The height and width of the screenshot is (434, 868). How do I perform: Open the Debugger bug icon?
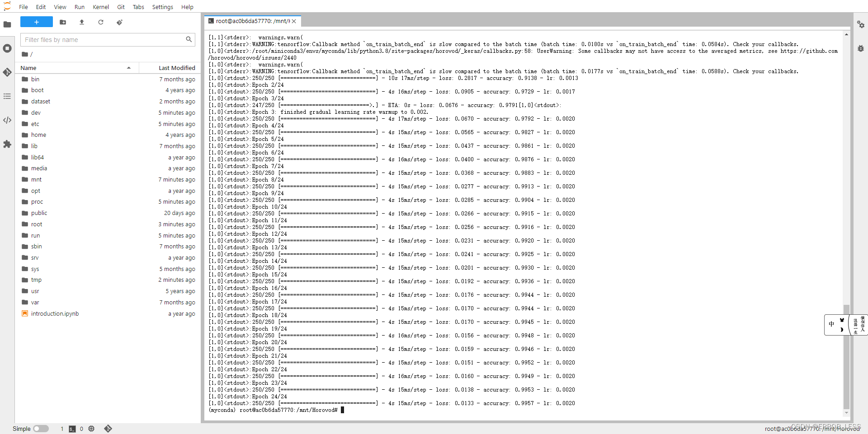point(861,48)
